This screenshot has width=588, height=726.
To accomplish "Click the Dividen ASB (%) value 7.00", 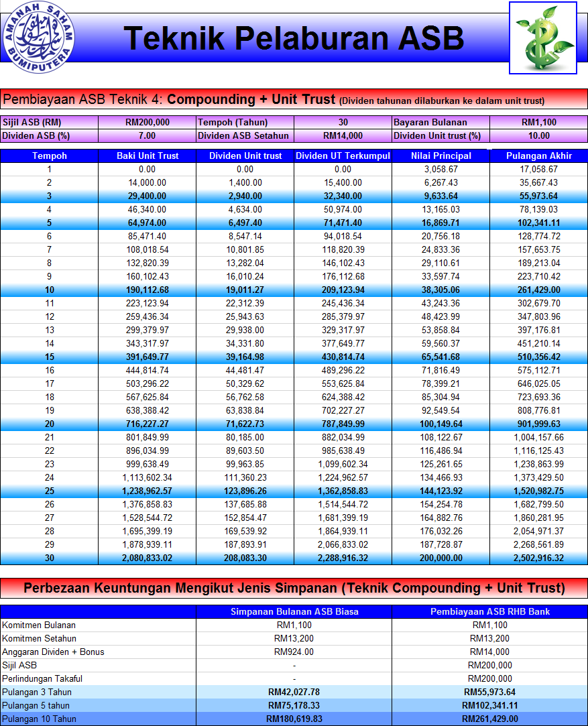I will point(148,135).
